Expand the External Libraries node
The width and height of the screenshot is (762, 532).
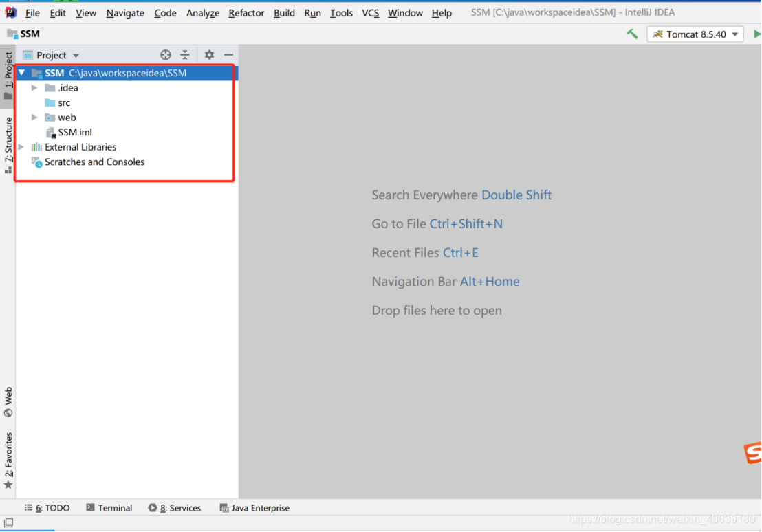[x=21, y=146]
